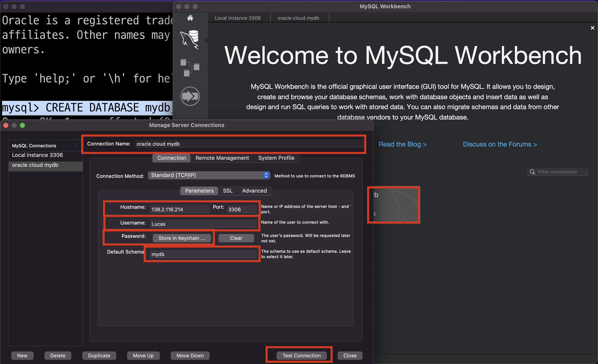598x364 pixels.
Task: Open the Migration wizard sidebar icon
Action: coord(190,96)
